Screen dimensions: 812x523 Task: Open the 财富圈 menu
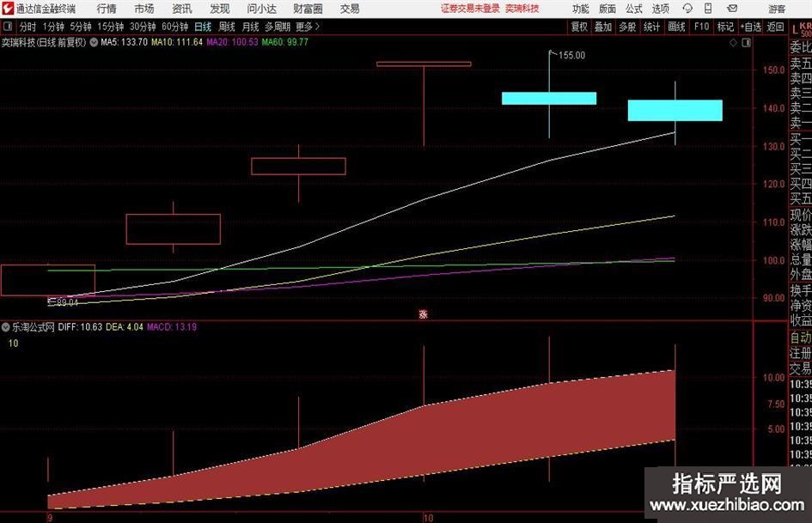click(x=308, y=9)
